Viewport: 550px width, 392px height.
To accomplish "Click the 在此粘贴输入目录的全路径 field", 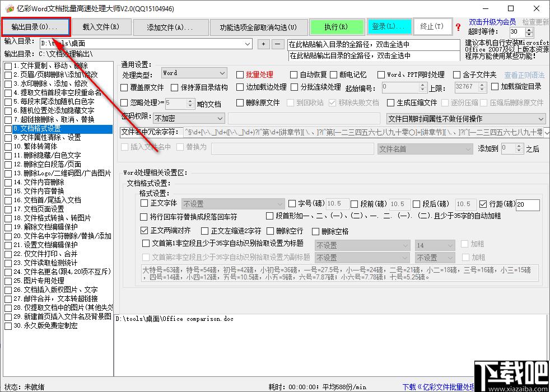I will point(374,45).
